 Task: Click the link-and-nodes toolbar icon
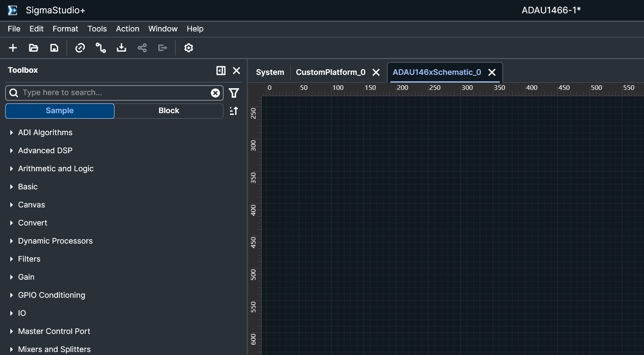(101, 48)
